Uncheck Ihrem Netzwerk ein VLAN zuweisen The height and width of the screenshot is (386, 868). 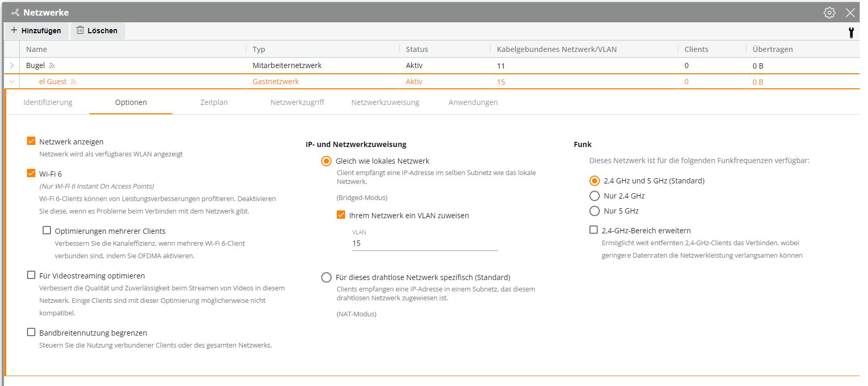pos(341,215)
